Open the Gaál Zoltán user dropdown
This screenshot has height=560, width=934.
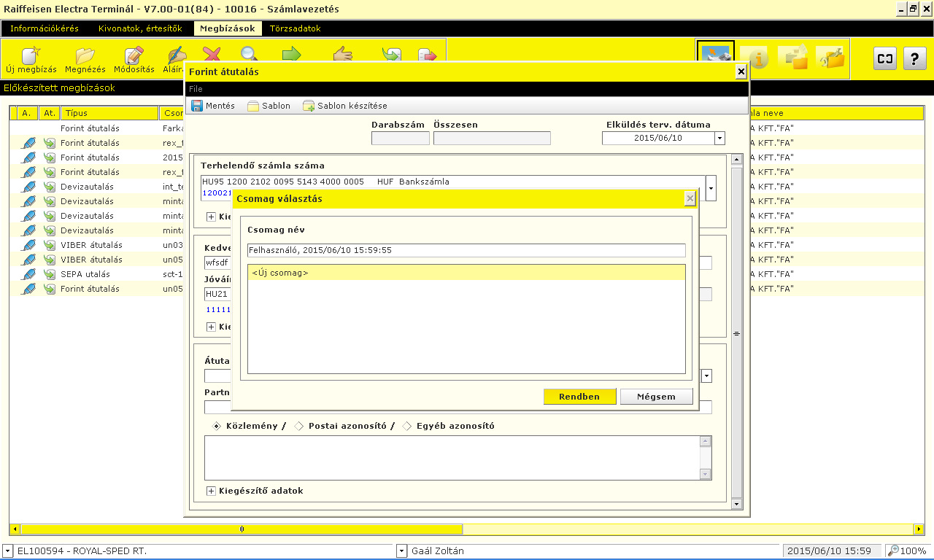(402, 551)
